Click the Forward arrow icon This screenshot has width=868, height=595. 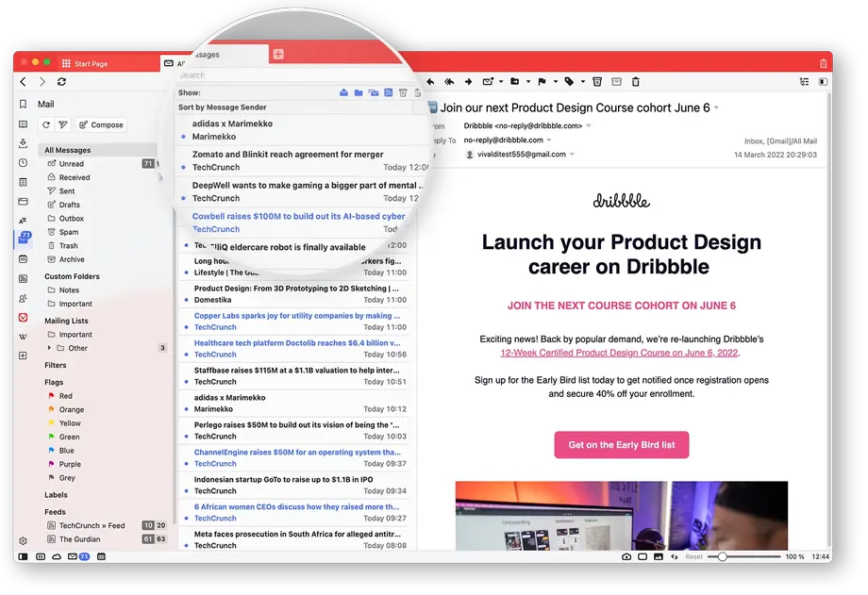point(468,81)
